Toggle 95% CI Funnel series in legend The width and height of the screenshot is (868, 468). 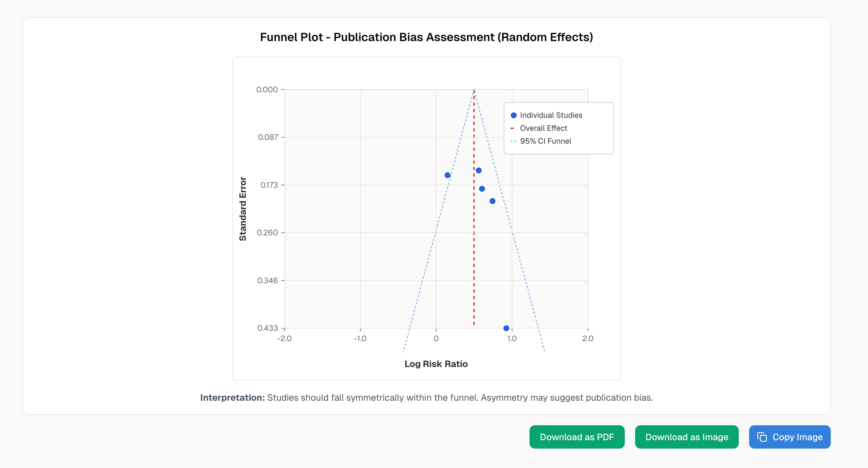coord(545,141)
